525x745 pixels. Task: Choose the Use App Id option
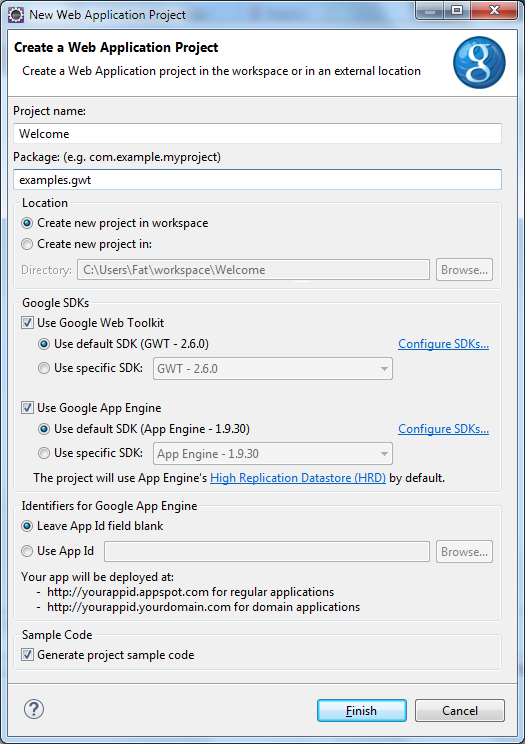point(28,551)
